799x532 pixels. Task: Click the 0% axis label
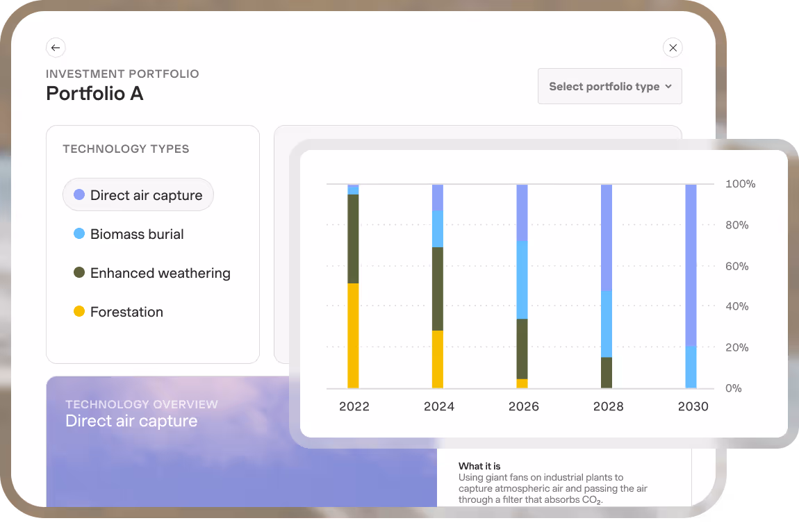pos(733,388)
